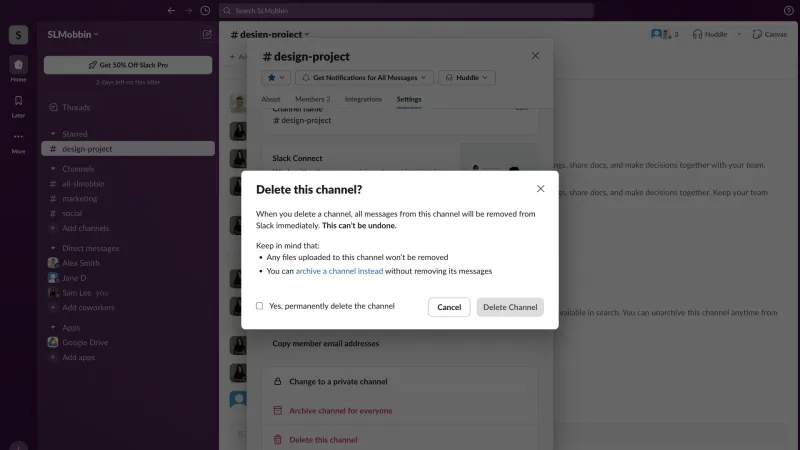Click the back navigation arrow
Viewport: 800px width, 450px height.
coord(171,10)
